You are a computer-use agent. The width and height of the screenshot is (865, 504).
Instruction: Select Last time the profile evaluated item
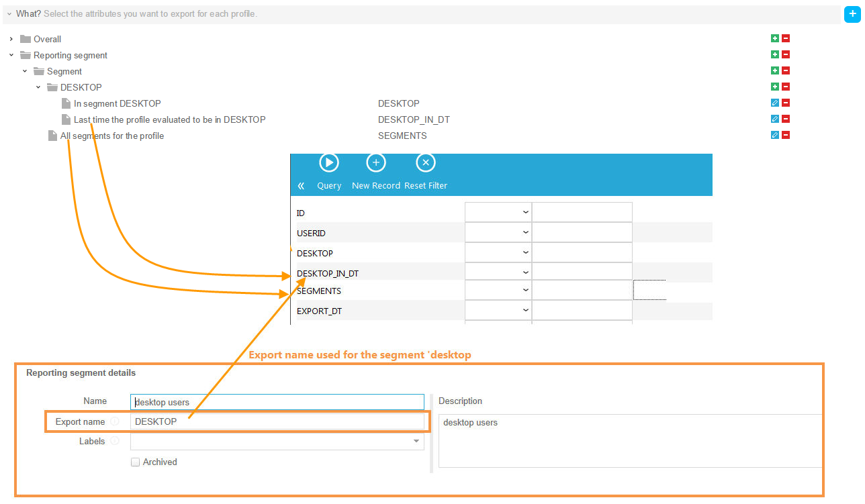pos(169,120)
